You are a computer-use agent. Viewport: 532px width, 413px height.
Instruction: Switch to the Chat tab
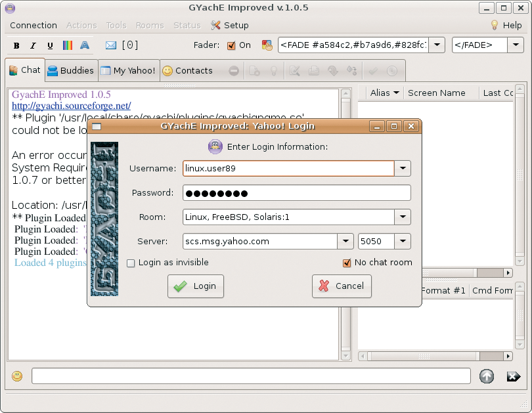click(x=25, y=70)
